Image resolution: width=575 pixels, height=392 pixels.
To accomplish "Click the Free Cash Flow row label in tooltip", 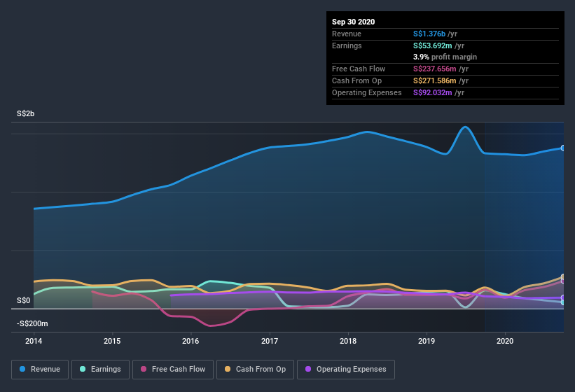I will tap(359, 69).
